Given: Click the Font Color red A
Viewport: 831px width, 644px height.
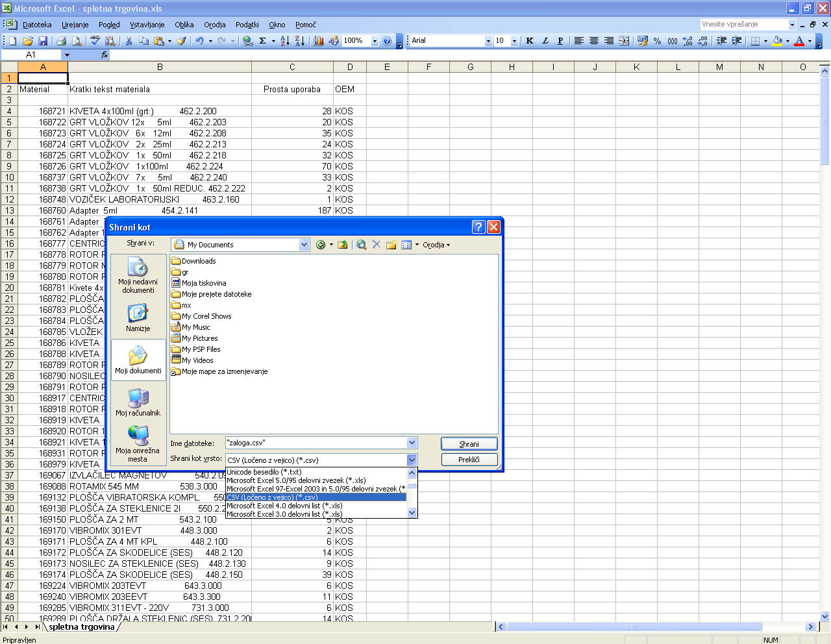Looking at the screenshot, I should point(799,41).
